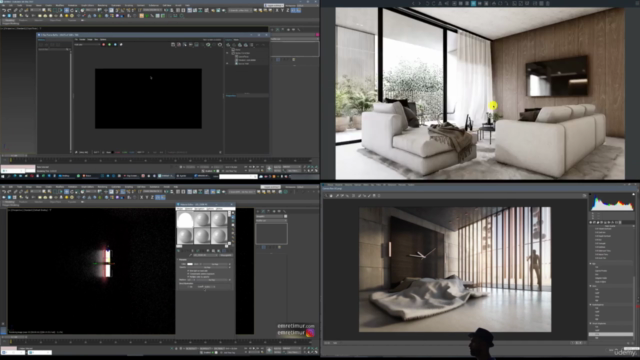Open the Modify tab in lower 3ds Max command panel
This screenshot has height=360, width=640.
click(x=263, y=211)
